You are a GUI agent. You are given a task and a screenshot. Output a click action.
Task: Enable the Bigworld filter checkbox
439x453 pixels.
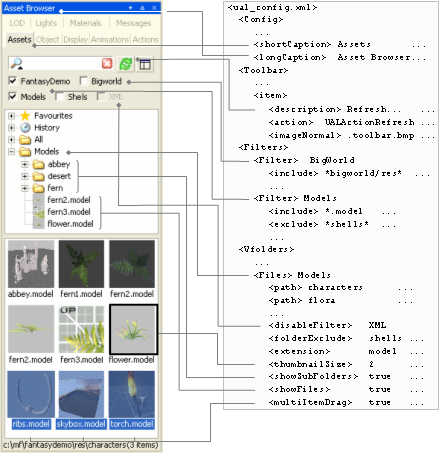[84, 81]
